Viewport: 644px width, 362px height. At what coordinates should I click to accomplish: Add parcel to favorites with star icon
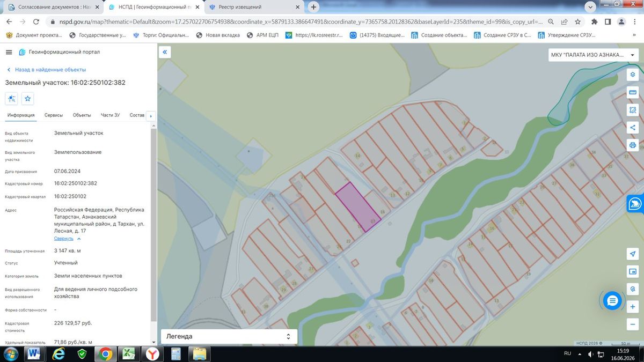click(x=28, y=99)
